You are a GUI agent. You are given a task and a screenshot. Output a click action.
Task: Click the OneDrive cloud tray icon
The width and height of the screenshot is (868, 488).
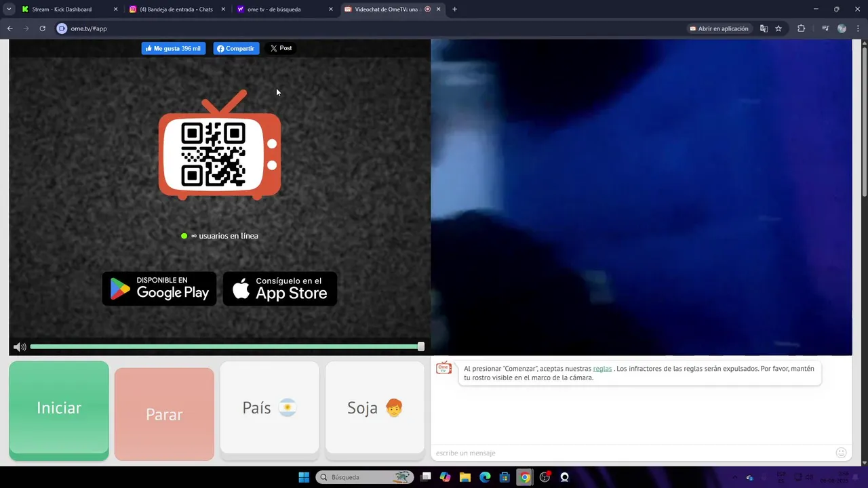click(x=749, y=477)
